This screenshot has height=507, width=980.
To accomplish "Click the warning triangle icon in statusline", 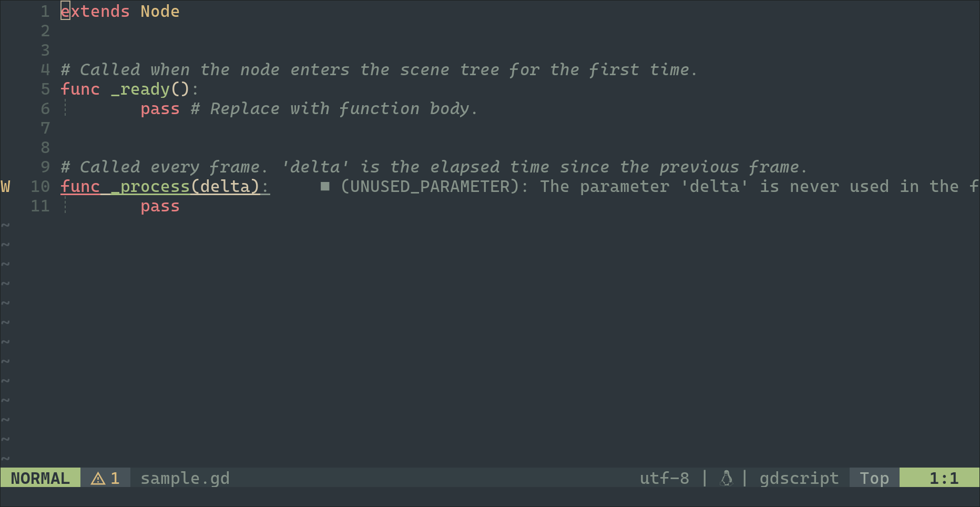I will [98, 478].
